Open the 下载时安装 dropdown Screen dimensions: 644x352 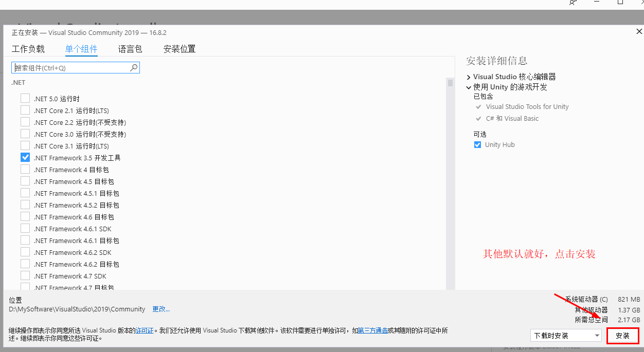566,336
